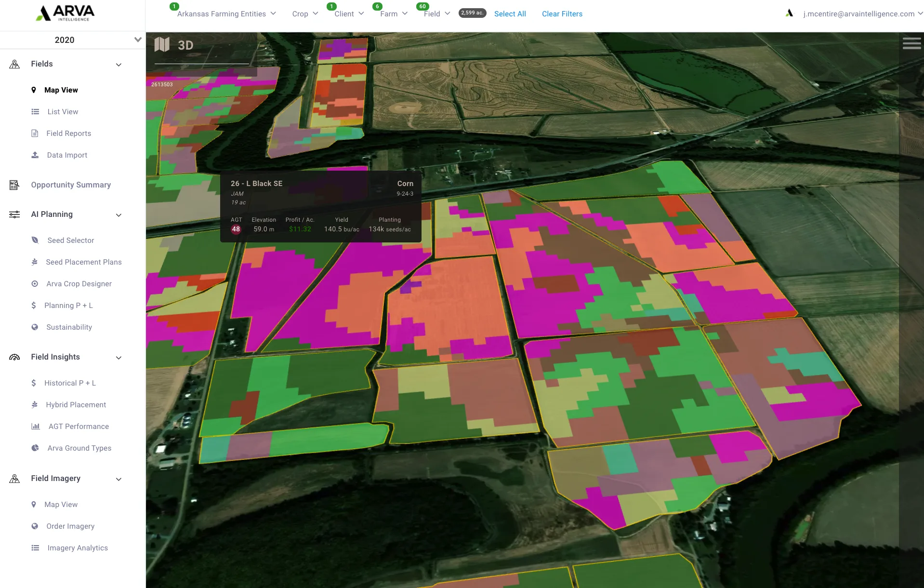Click the Data Import upload icon
Screen dimensions: 924x588
coord(35,155)
